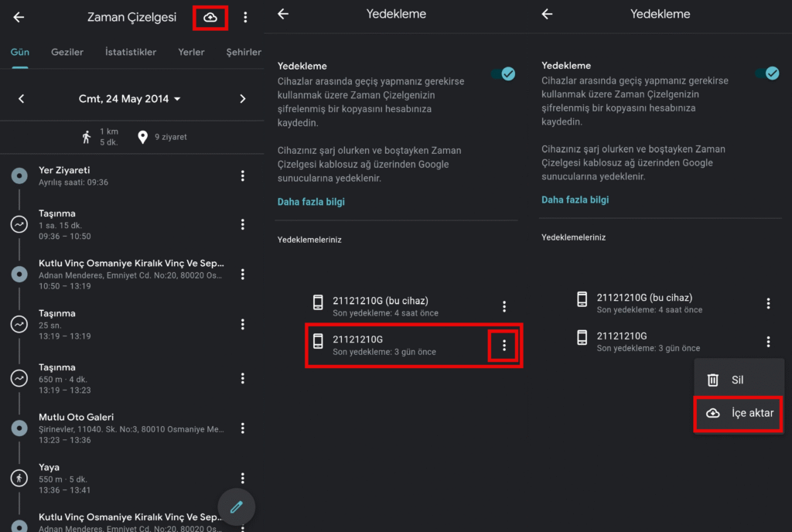The height and width of the screenshot is (532, 792).
Task: Open options for Yer Ziyareti entry
Action: click(242, 176)
